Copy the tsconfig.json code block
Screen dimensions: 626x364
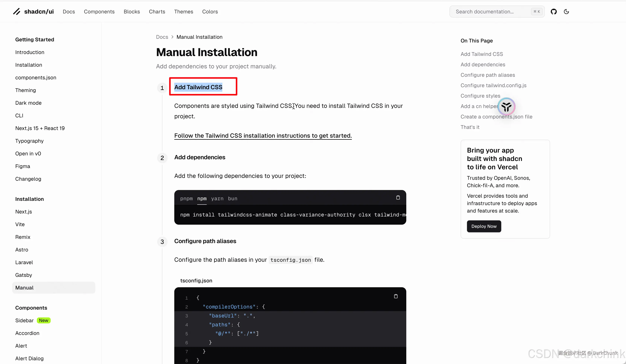point(396,296)
